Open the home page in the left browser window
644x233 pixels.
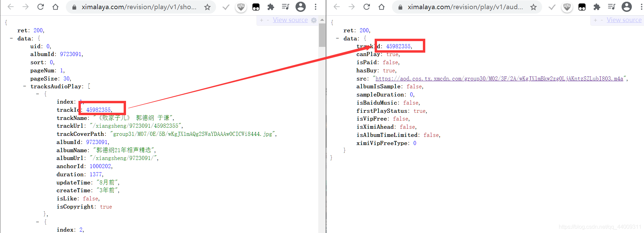pos(55,7)
